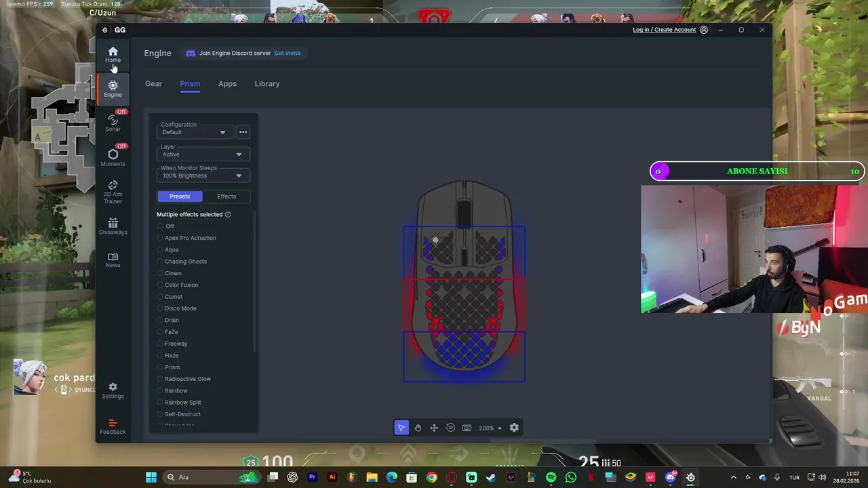Viewport: 868px width, 488px height.
Task: Select the Disco Mode preset
Action: (176, 308)
